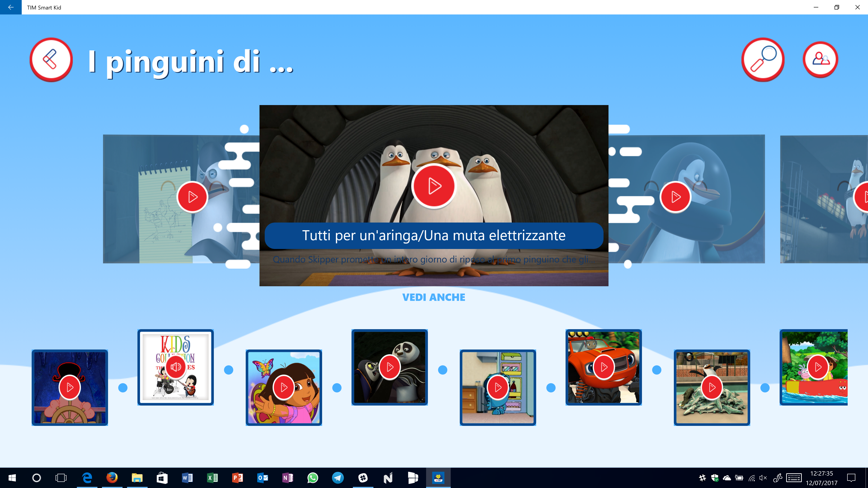Open Windows Defender shield tray icon
Viewport: 868px width, 488px height.
[715, 478]
